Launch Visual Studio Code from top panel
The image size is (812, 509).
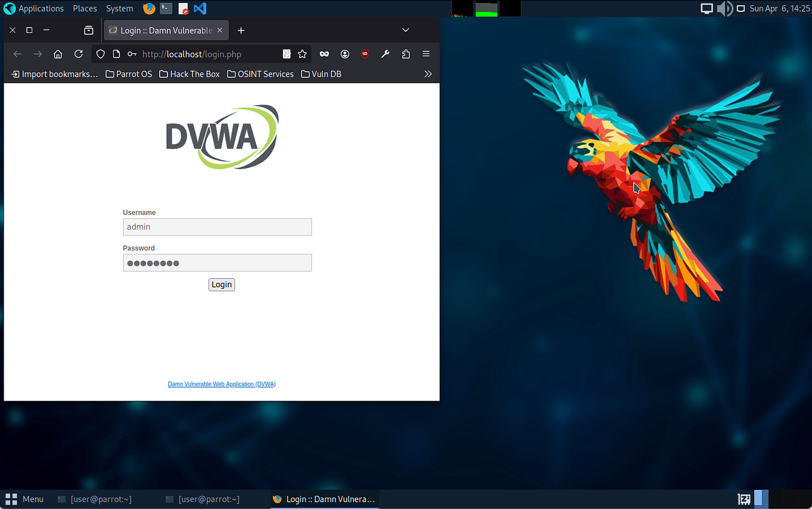200,8
